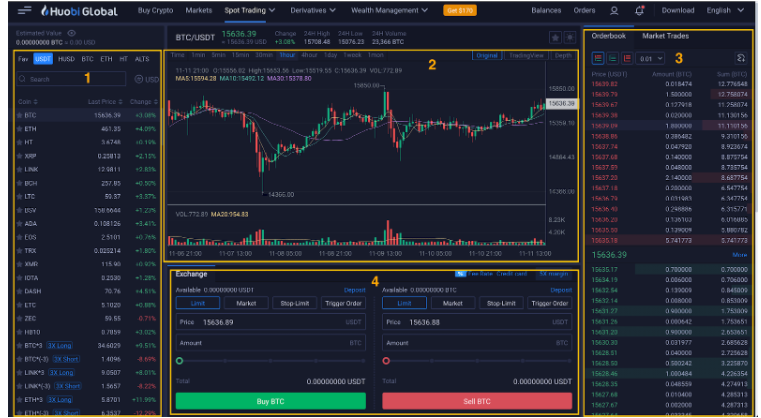This screenshot has width=761, height=418.
Task: Select Trigger Order on buy side
Action: point(343,303)
